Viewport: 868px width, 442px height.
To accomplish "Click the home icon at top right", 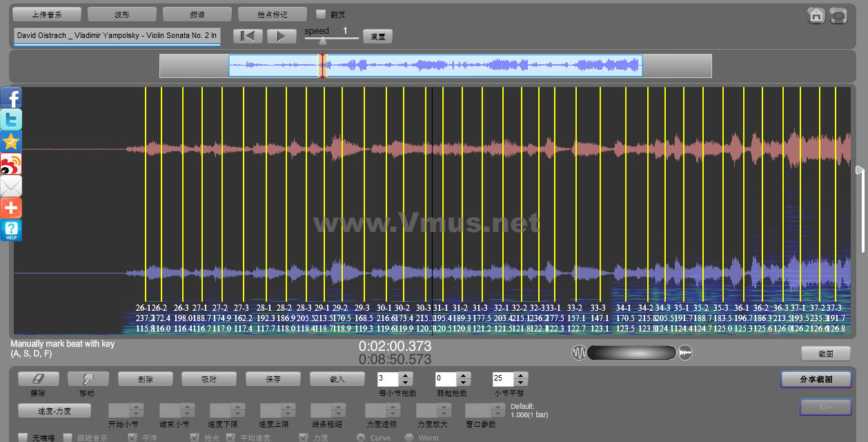I will 816,15.
